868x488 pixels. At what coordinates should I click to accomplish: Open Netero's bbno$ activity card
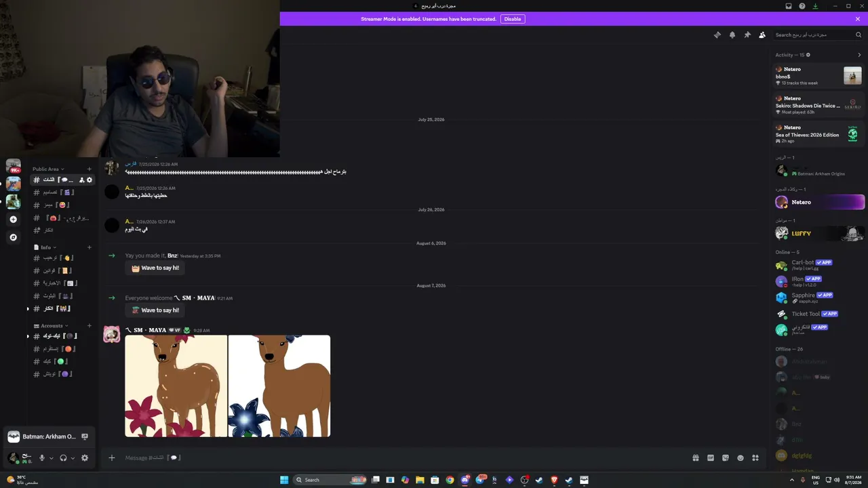coord(819,76)
